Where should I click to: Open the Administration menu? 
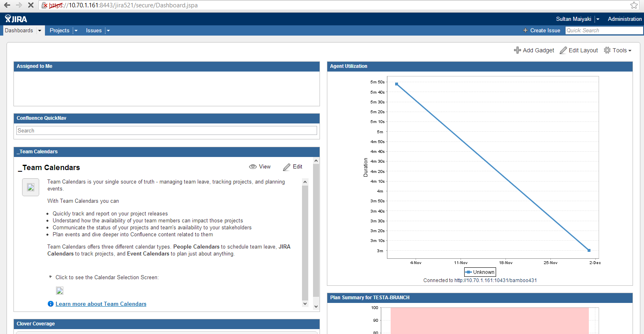[x=625, y=19]
